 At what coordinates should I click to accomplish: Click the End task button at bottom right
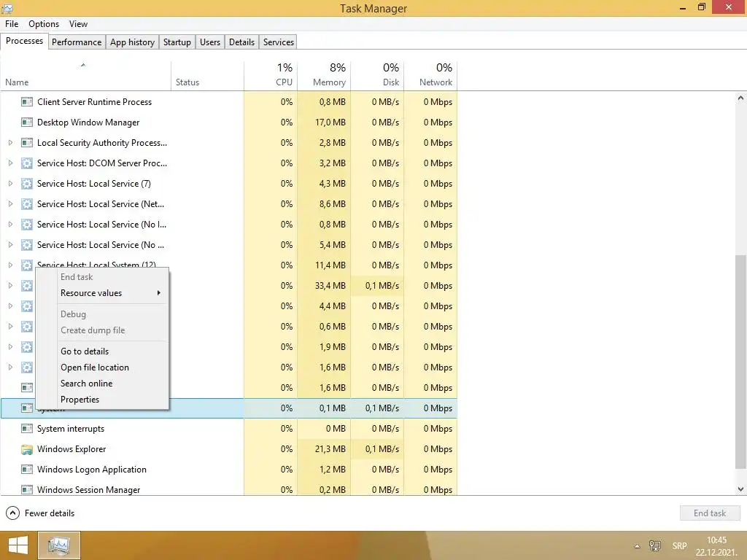pyautogui.click(x=709, y=513)
